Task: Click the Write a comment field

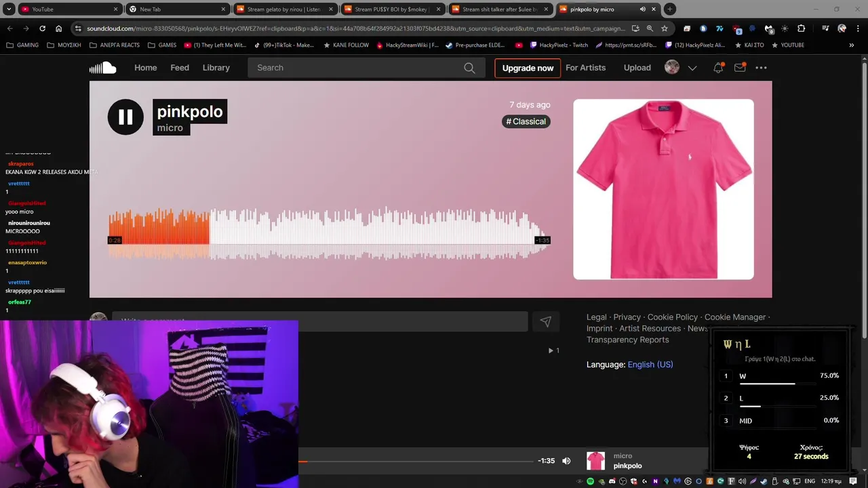Action: (320, 322)
